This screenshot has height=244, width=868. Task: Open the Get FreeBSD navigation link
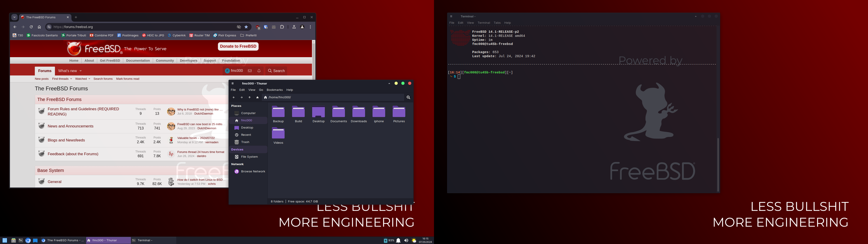click(110, 61)
